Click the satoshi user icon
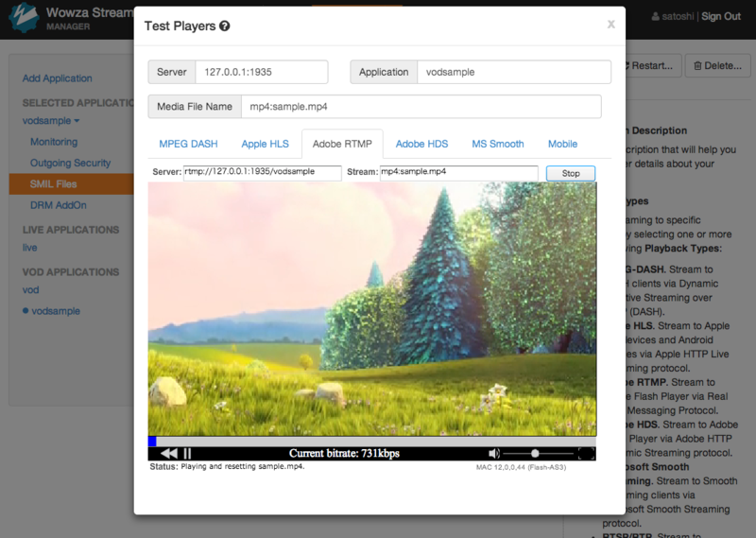 tap(656, 16)
